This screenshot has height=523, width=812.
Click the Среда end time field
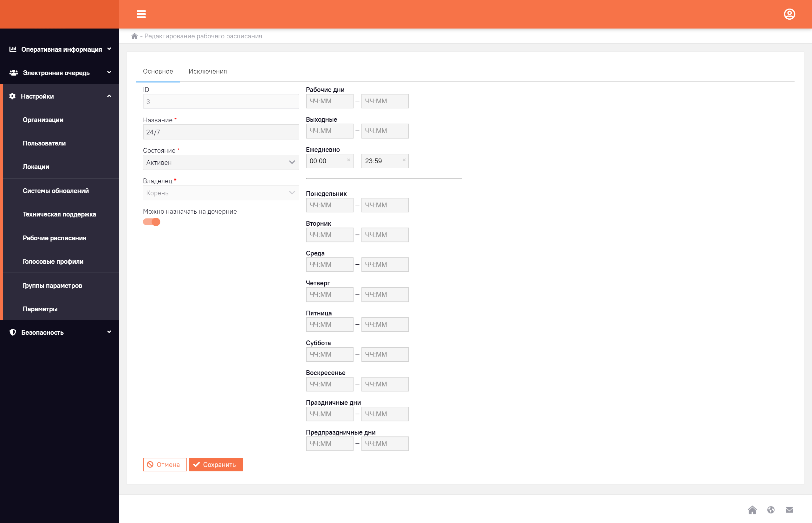(x=385, y=265)
